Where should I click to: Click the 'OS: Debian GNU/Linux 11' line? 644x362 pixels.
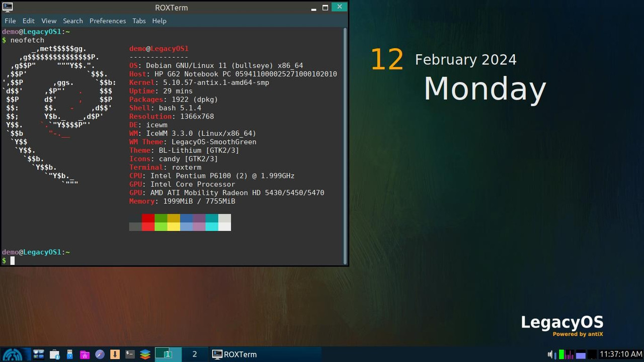click(216, 65)
